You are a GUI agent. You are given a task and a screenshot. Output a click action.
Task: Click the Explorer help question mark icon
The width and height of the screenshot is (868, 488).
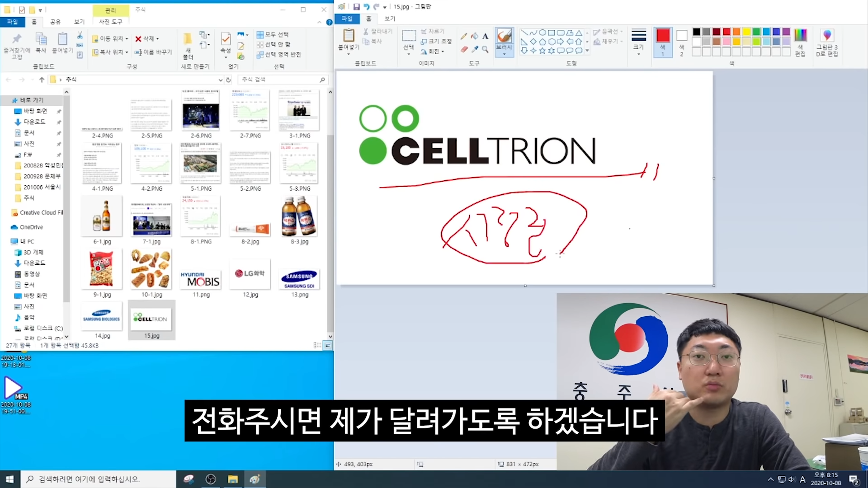(329, 22)
